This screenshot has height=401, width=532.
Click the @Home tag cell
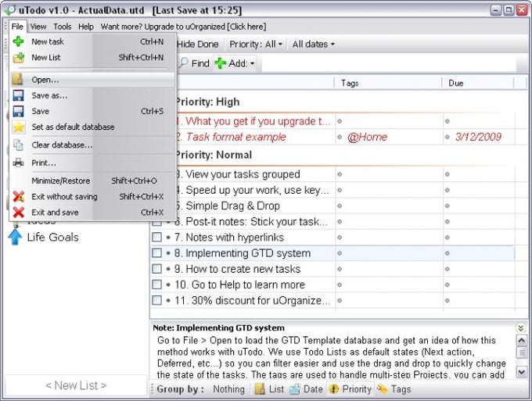367,137
